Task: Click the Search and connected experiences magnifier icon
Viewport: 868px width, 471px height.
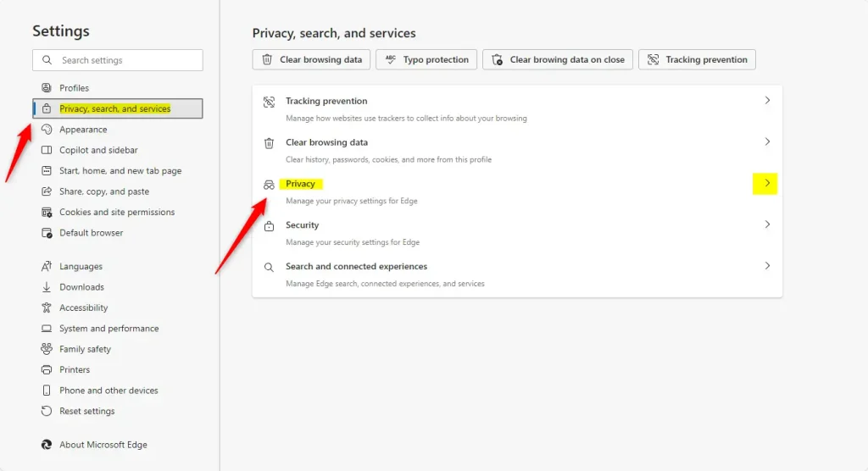Action: pyautogui.click(x=269, y=268)
